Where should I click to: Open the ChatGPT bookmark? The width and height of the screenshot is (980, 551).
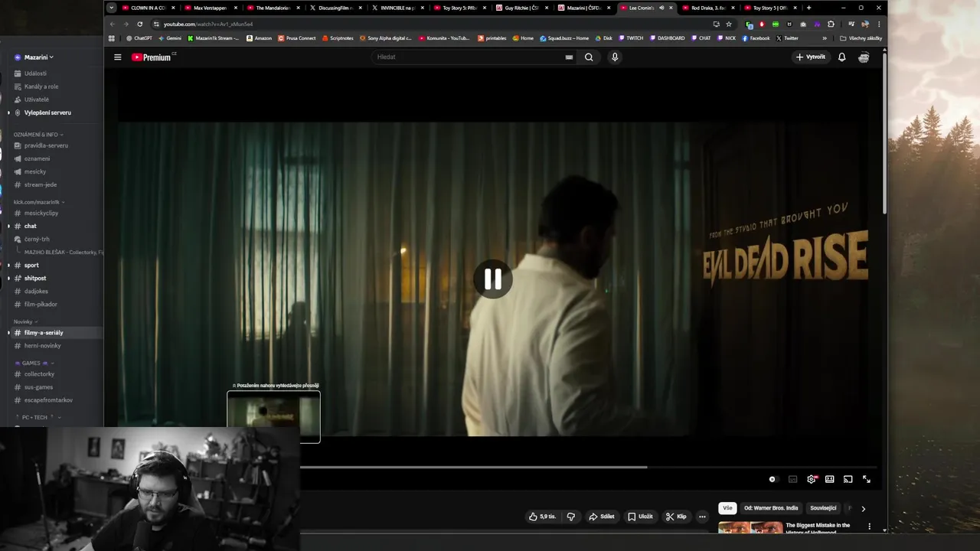(139, 38)
